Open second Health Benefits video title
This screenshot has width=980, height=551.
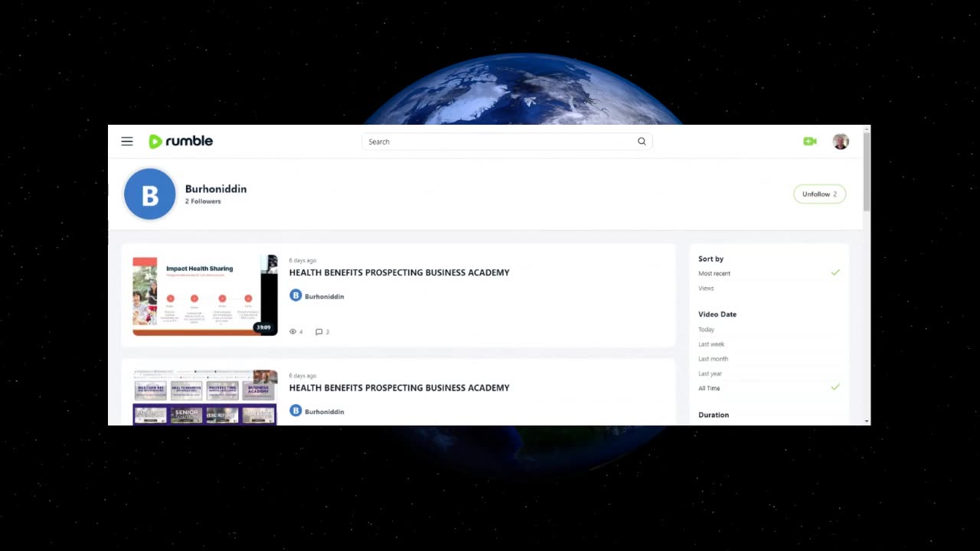tap(399, 388)
